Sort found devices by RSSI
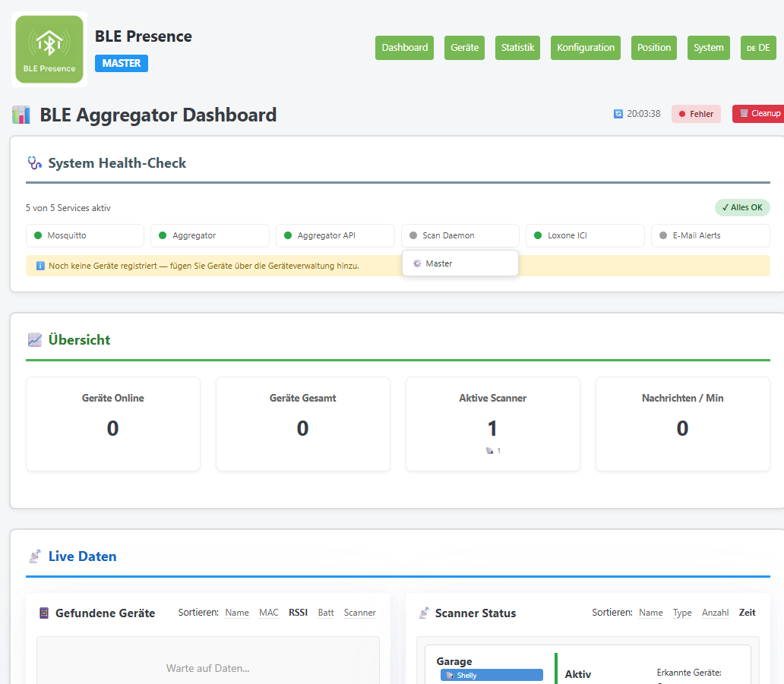784x684 pixels. tap(298, 613)
